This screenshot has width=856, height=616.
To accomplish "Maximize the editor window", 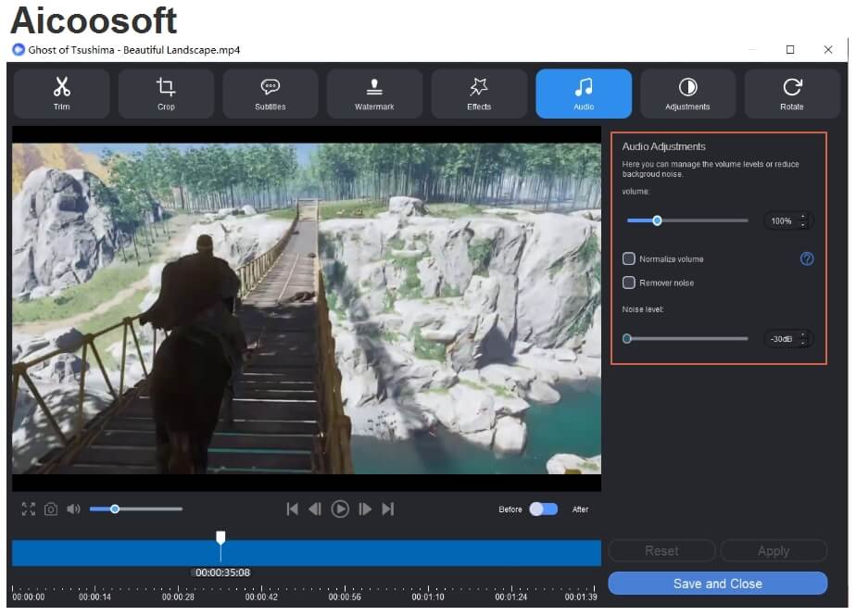I will point(790,50).
